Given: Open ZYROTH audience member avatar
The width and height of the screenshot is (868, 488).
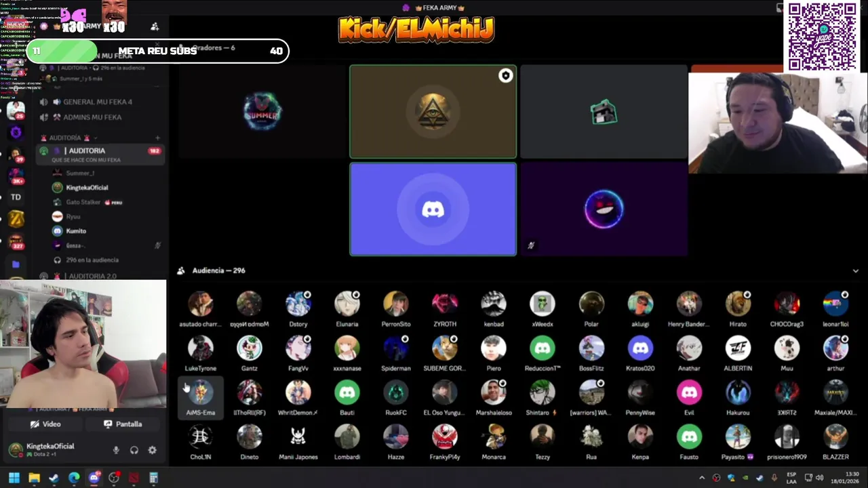Looking at the screenshot, I should (x=445, y=304).
